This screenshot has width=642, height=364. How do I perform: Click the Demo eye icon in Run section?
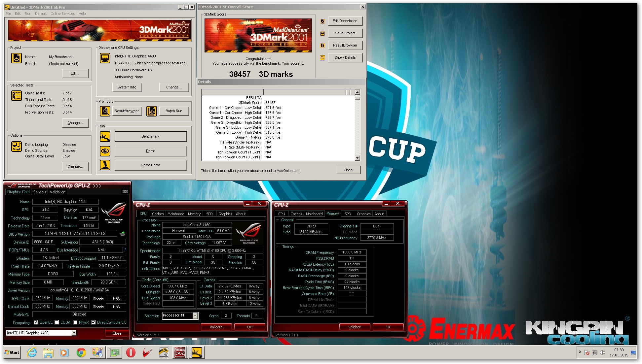pyautogui.click(x=105, y=151)
